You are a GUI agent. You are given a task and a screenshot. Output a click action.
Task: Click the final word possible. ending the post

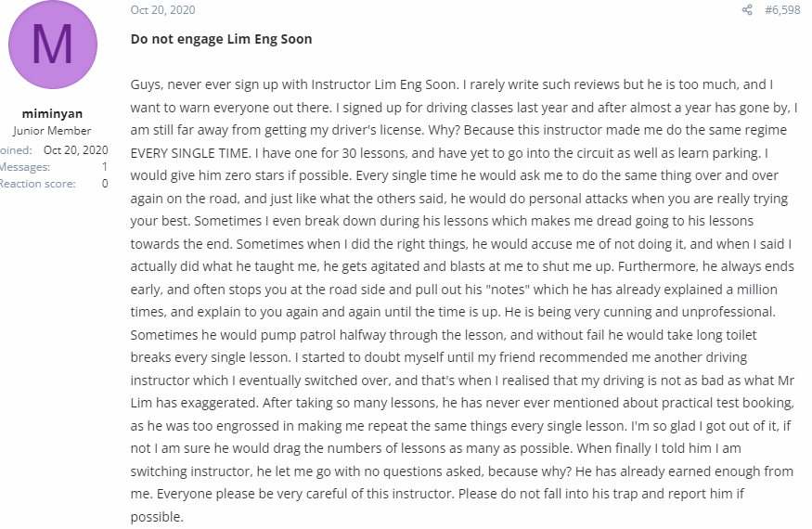point(157,517)
